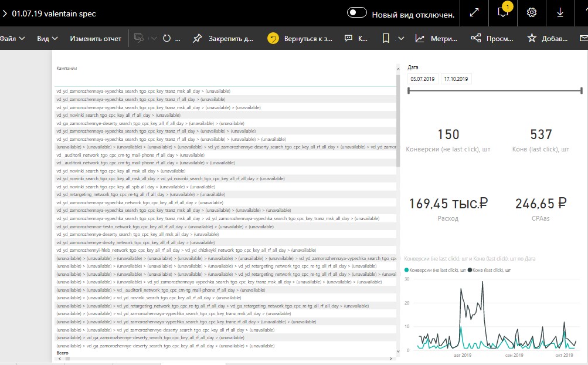588x365 pixels.
Task: Sort by the 'Кампании' column header
Action: (67, 68)
